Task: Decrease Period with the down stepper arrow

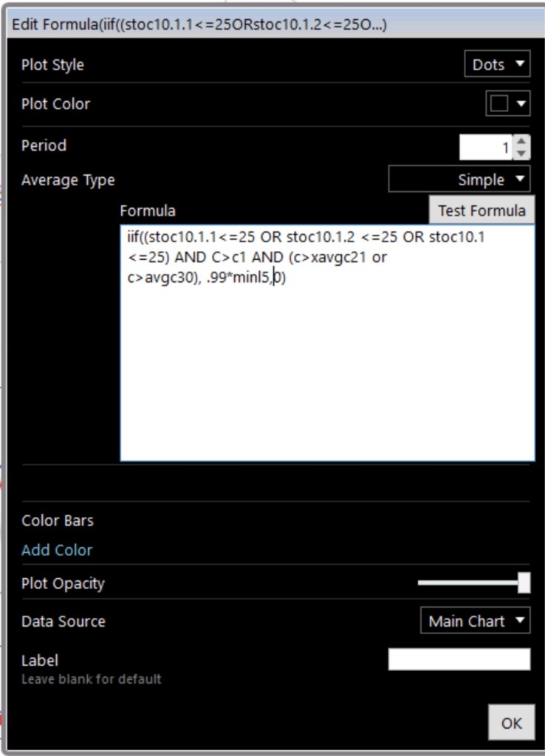Action: pyautogui.click(x=521, y=154)
